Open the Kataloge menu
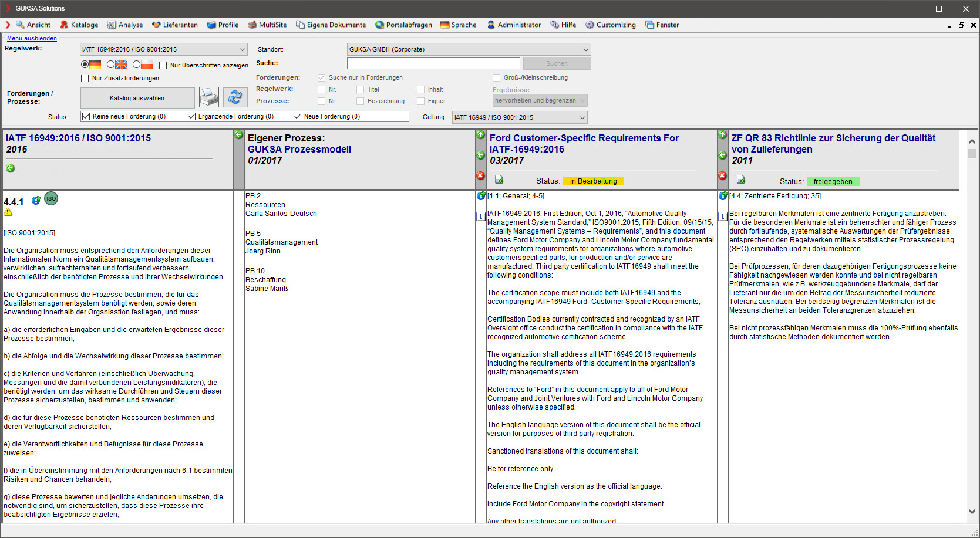The image size is (980, 538). pos(79,25)
